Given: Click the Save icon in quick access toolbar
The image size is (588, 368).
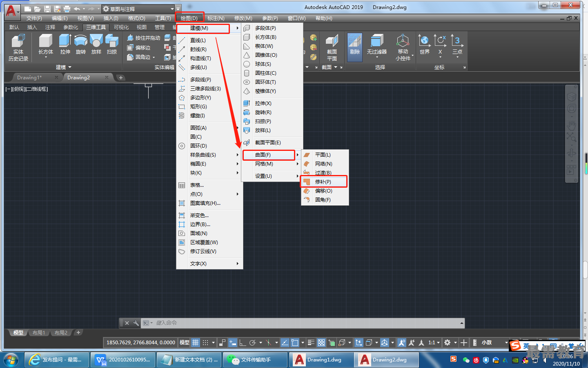Looking at the screenshot, I should point(47,9).
